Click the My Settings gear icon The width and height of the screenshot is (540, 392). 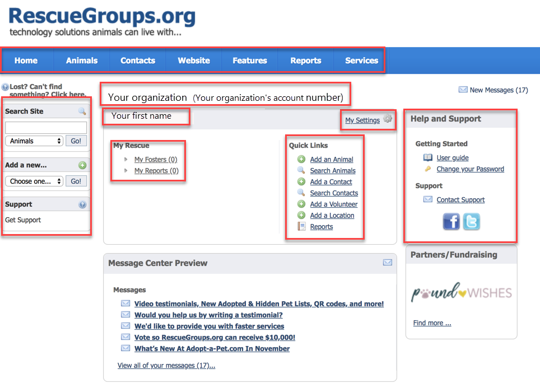pyautogui.click(x=388, y=118)
